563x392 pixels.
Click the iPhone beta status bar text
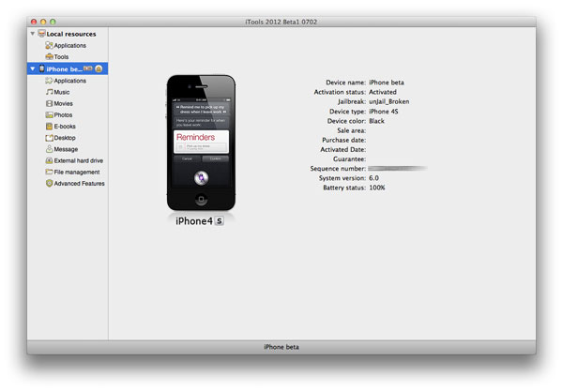pyautogui.click(x=281, y=347)
